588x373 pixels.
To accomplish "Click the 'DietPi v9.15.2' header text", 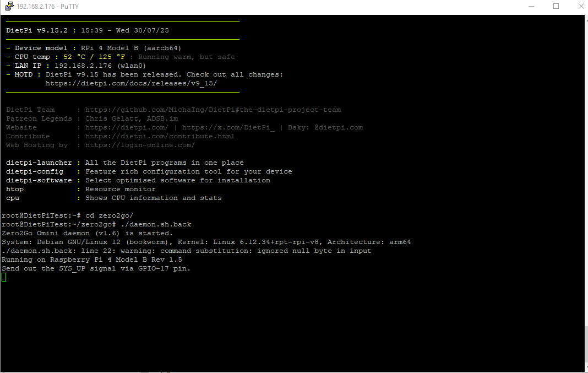I will [x=37, y=30].
